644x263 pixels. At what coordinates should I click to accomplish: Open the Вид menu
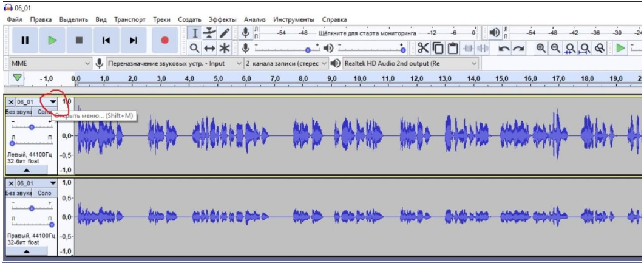(x=101, y=19)
